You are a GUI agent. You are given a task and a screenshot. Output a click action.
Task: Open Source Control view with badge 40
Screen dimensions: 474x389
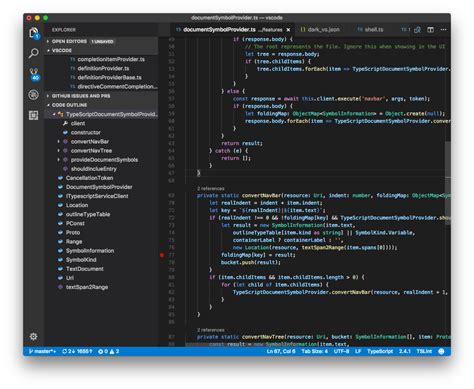pos(34,74)
